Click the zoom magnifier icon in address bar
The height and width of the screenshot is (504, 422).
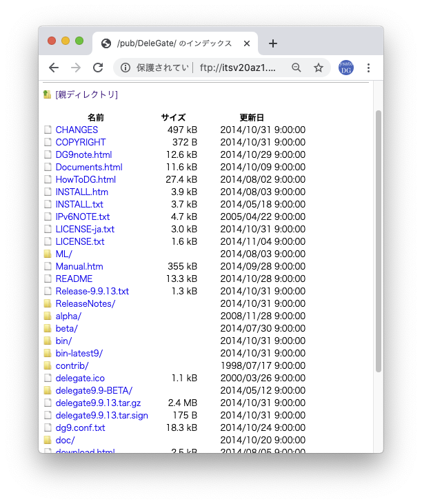pyautogui.click(x=297, y=68)
